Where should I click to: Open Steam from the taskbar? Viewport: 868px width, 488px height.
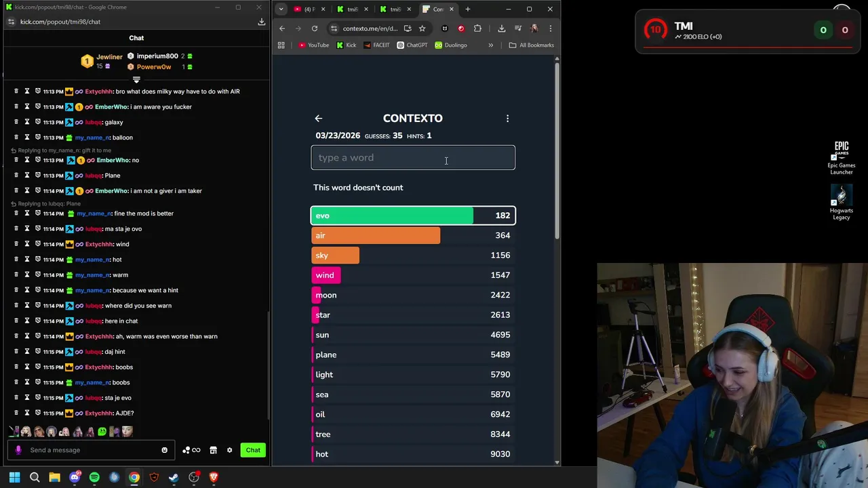point(174,477)
